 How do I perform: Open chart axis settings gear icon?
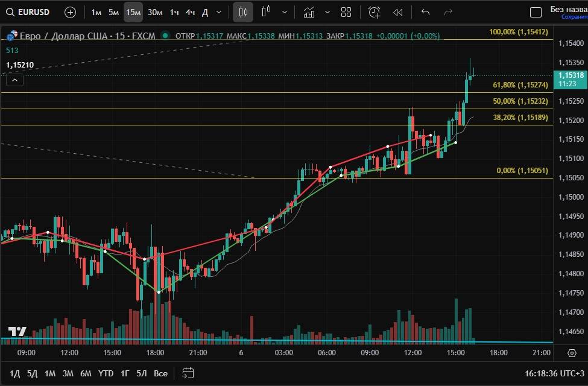pos(572,353)
